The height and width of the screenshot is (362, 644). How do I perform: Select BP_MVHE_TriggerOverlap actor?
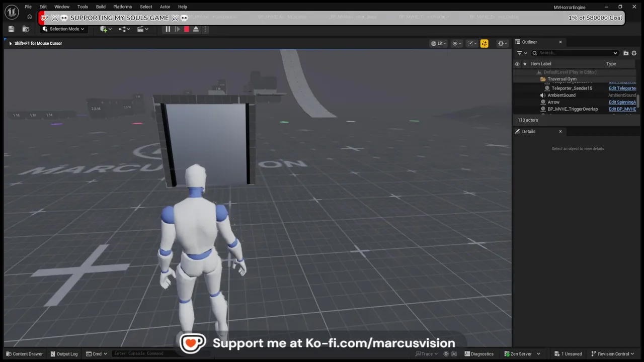click(573, 109)
